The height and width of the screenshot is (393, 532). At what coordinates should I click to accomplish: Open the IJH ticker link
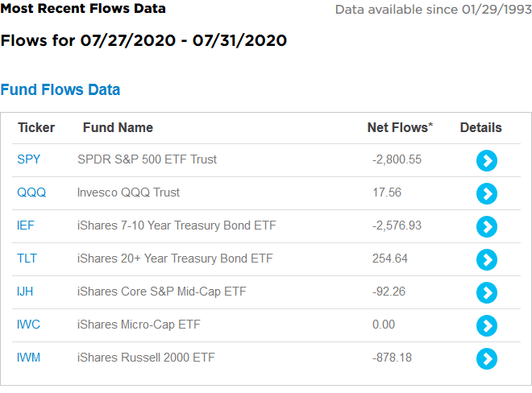pyautogui.click(x=26, y=292)
